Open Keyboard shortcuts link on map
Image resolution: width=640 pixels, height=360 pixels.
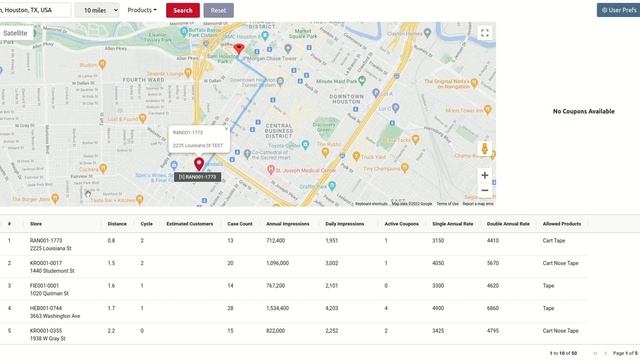[371, 204]
